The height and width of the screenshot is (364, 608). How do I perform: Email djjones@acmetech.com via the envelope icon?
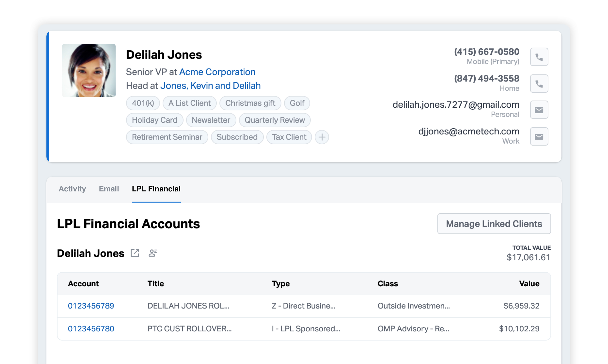539,136
